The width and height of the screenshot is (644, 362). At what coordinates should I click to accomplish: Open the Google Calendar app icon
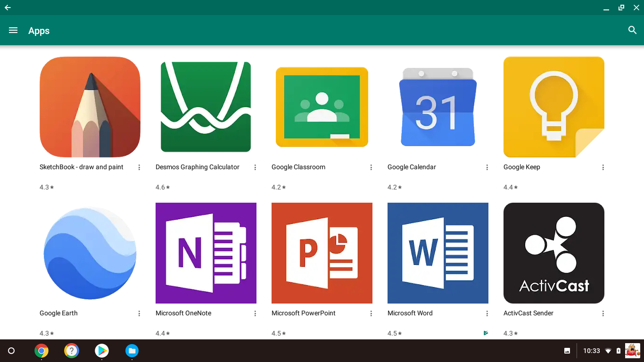point(438,107)
